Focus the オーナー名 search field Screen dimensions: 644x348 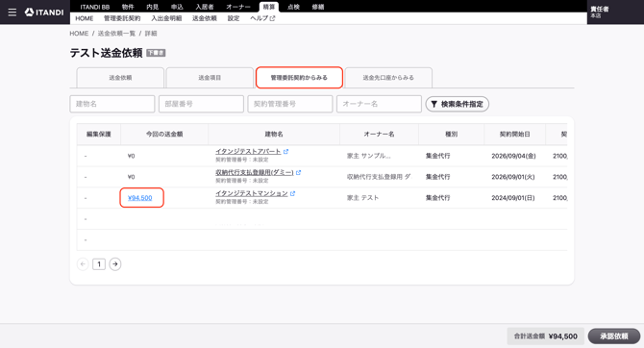379,104
